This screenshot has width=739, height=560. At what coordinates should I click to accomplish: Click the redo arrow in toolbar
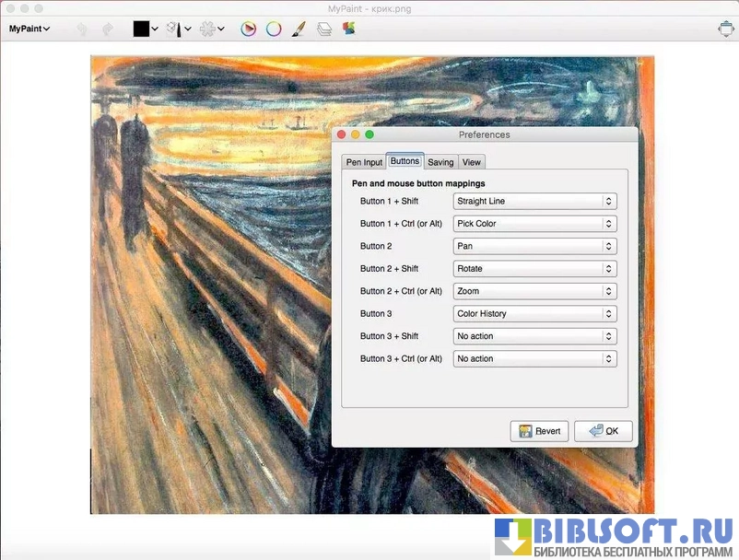[107, 29]
